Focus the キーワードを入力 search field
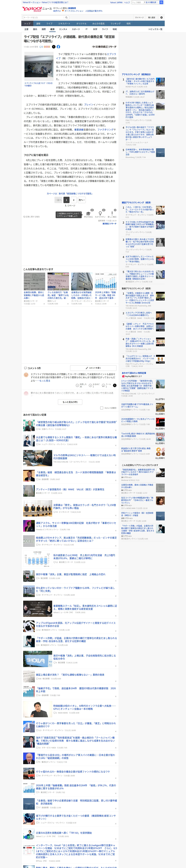This screenshot has width=186, height=868. tap(44, 18)
